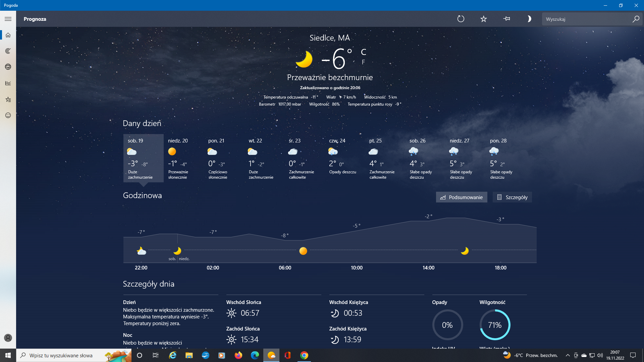This screenshot has height=362, width=644.
Task: Refresh the weather forecast
Action: [461, 19]
